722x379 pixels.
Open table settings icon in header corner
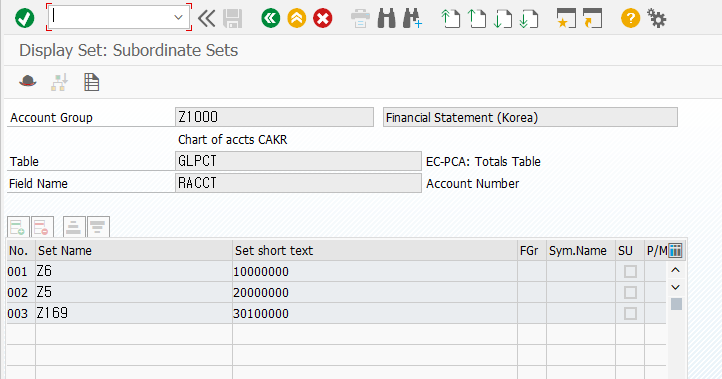tap(675, 251)
